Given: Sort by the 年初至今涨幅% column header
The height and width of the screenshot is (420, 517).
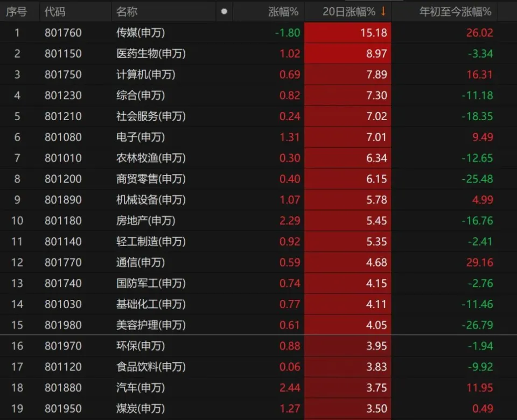Looking at the screenshot, I should 455,11.
